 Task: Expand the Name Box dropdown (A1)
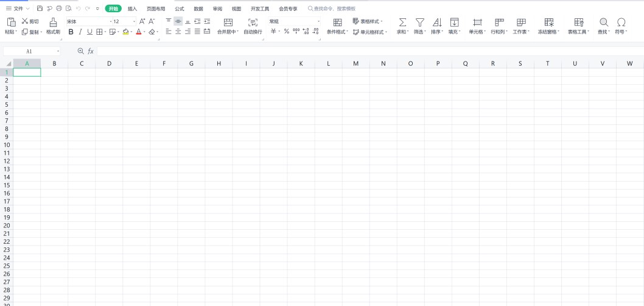click(58, 51)
